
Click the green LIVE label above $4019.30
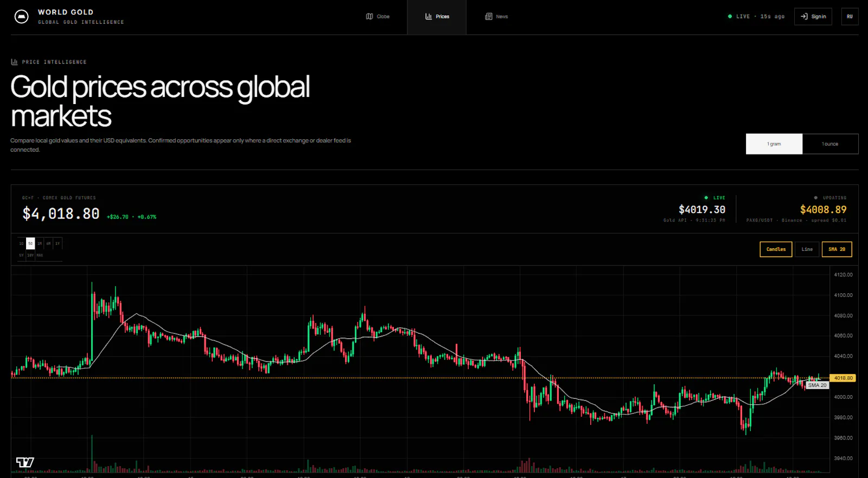(719, 198)
